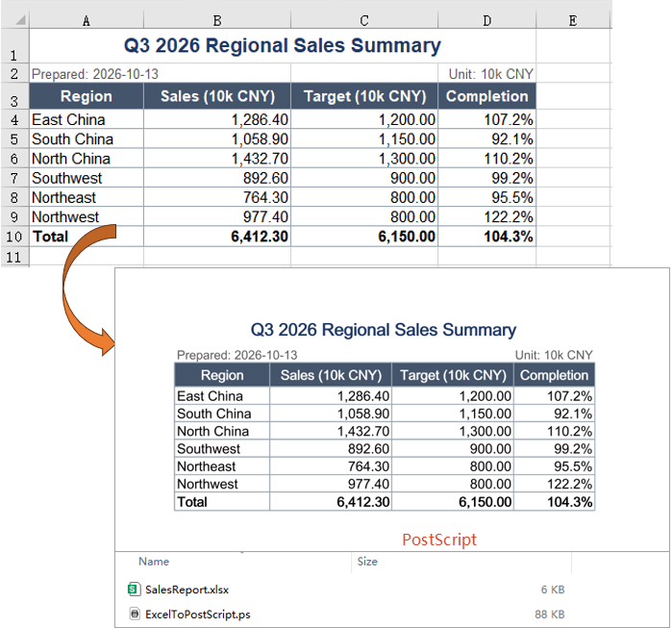Screen dimensions: 672x628
Task: Select spreadsheet cell 122.2%
Action: [486, 216]
